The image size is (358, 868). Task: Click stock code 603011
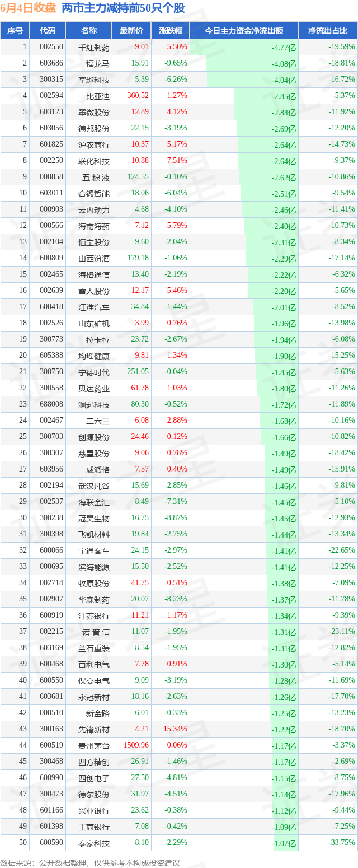(x=51, y=193)
